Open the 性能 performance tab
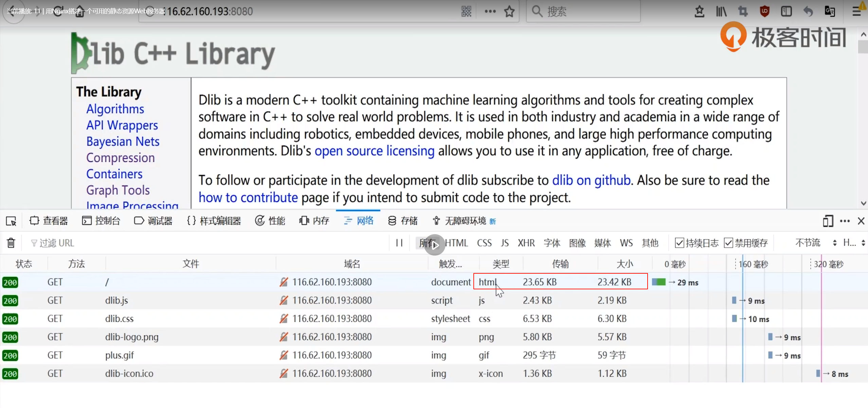This screenshot has height=408, width=868. click(x=270, y=221)
